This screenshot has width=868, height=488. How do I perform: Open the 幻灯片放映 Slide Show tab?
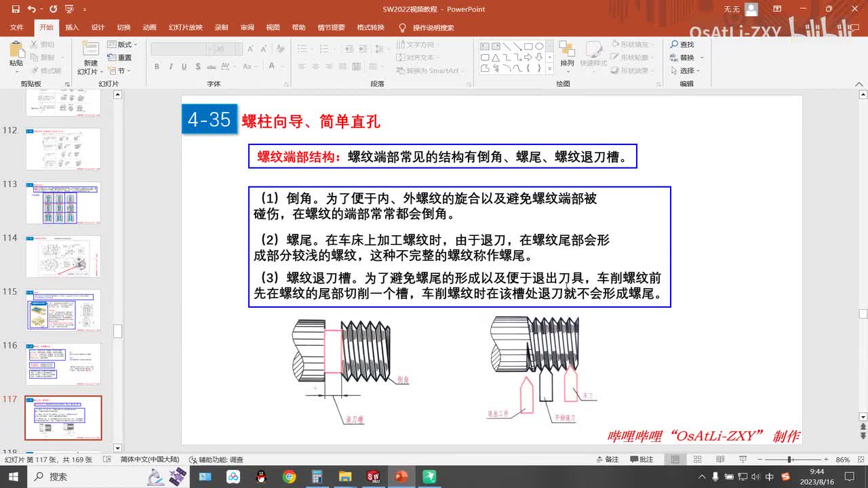186,28
